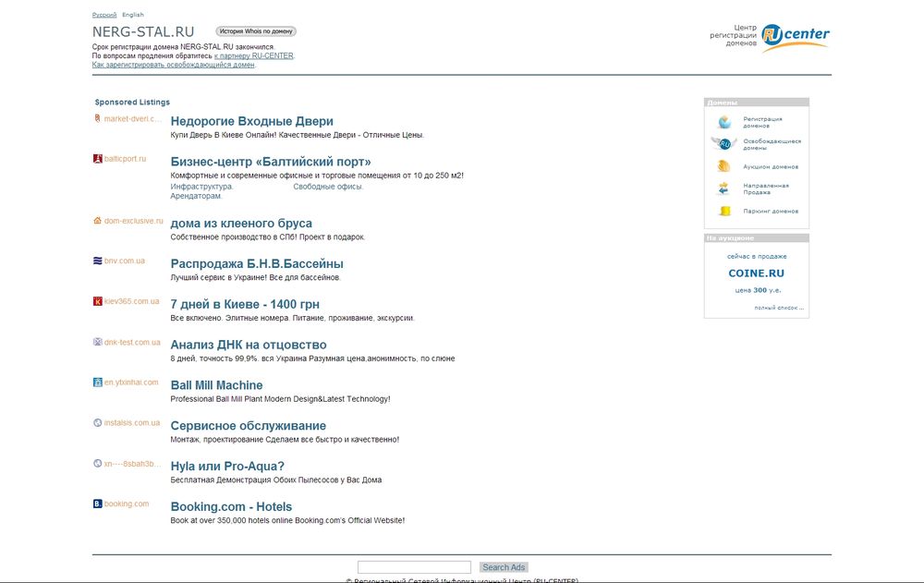Click the bnv.com.ua waves favicon
Image resolution: width=924 pixels, height=583 pixels.
[x=98, y=261]
